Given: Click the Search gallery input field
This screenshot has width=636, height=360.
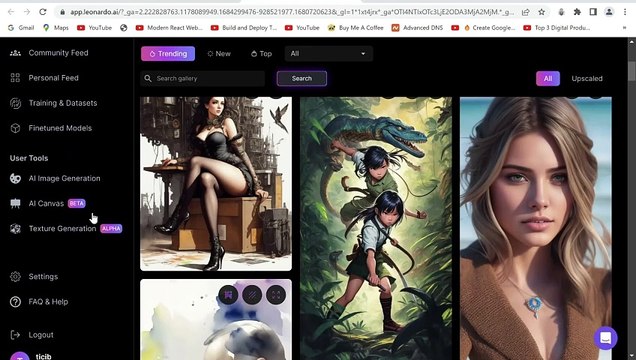Looking at the screenshot, I should (x=203, y=79).
